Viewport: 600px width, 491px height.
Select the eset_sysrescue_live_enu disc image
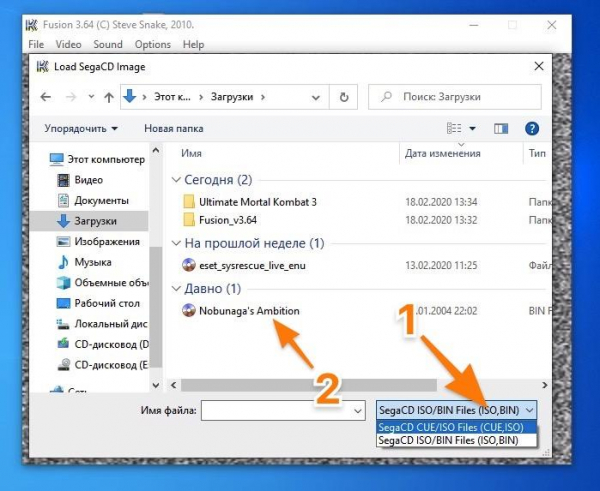[x=252, y=266]
